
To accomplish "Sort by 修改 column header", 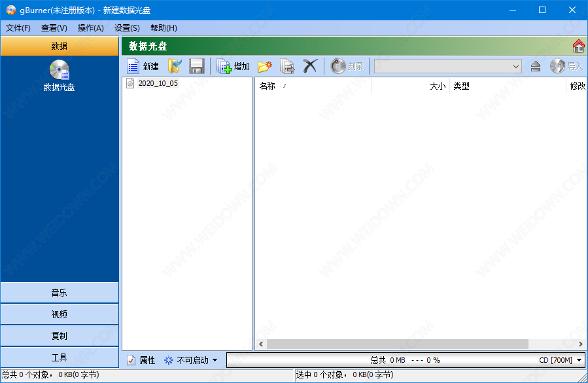I will pos(576,86).
